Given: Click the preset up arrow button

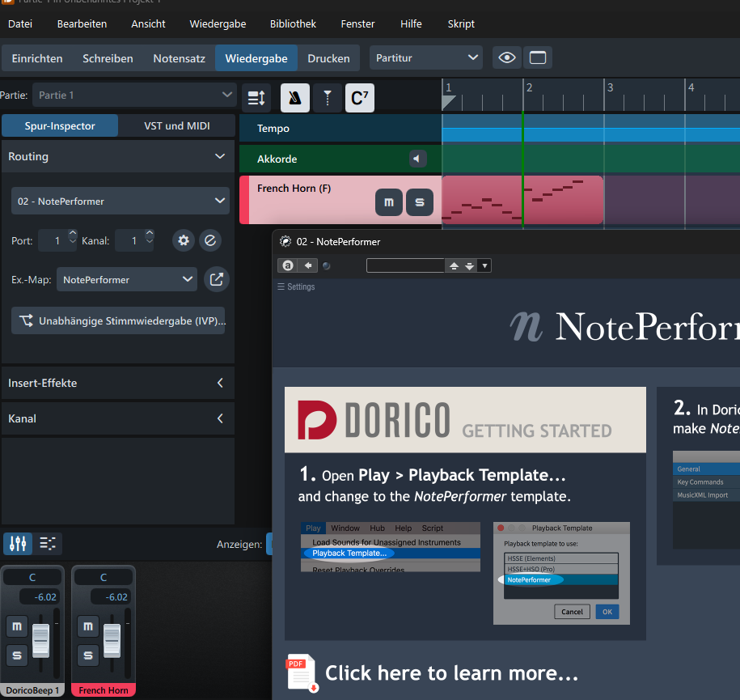Looking at the screenshot, I should tap(454, 266).
